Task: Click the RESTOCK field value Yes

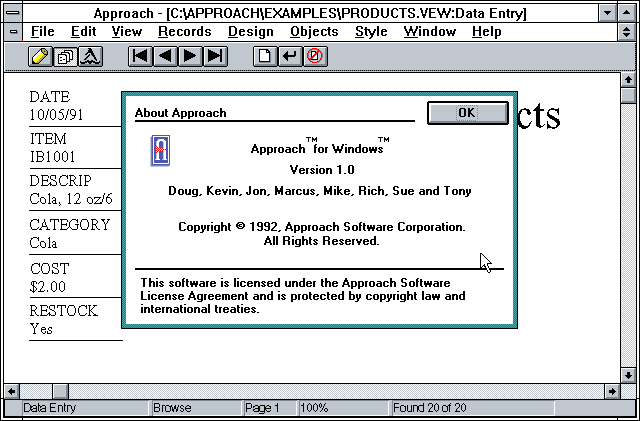Action: 41,329
